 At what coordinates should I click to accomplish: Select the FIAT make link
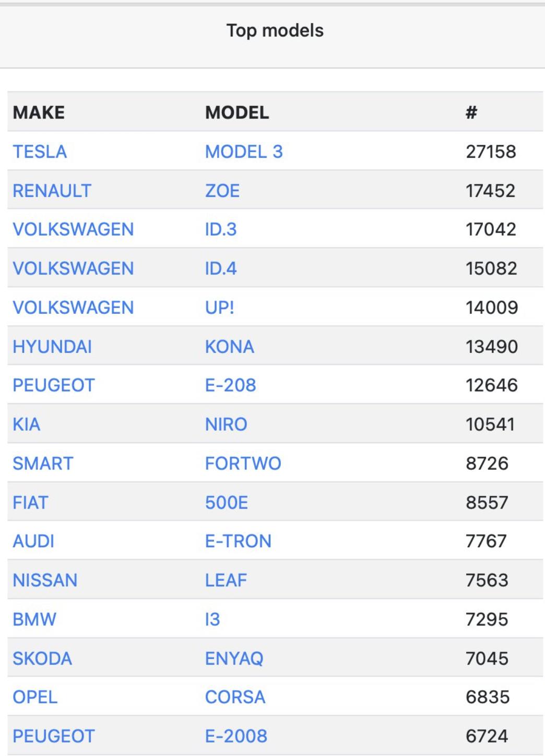[30, 503]
